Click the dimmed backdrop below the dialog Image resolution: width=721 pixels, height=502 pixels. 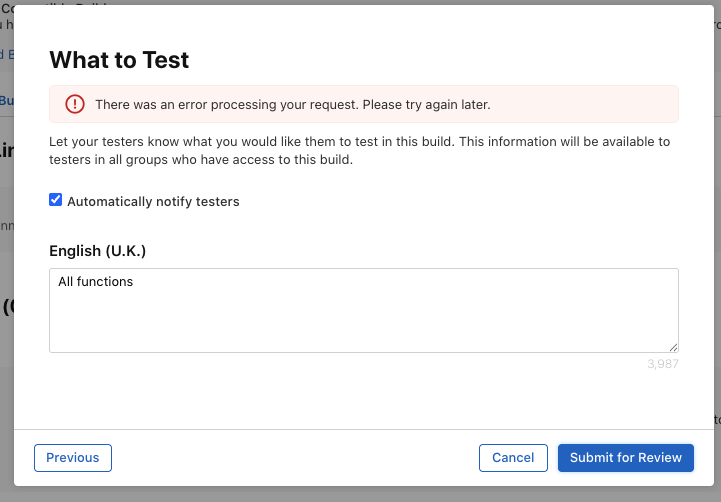pyautogui.click(x=360, y=494)
